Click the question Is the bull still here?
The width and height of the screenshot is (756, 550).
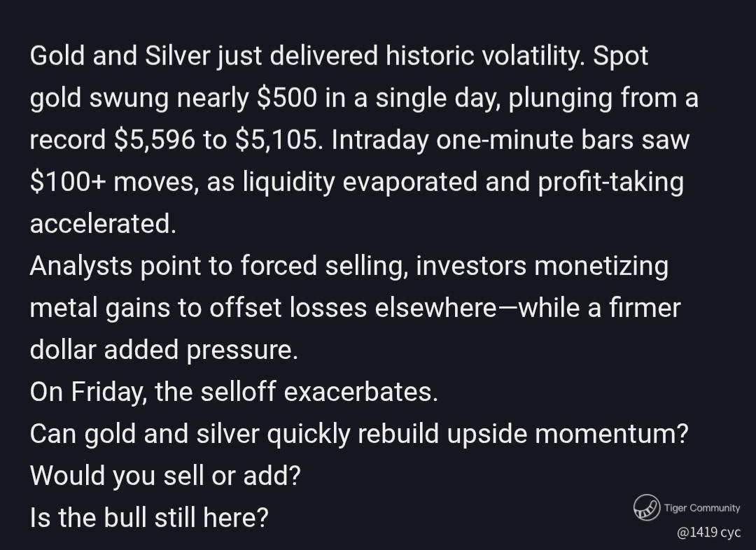(148, 518)
